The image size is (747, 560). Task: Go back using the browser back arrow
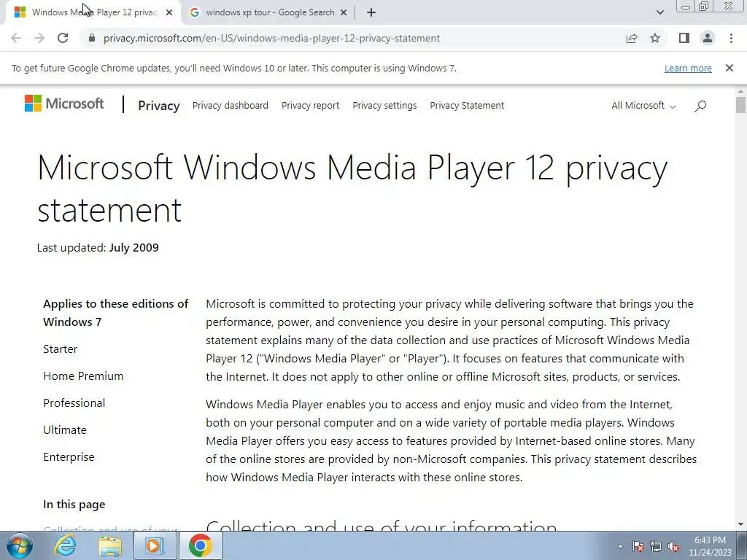pyautogui.click(x=16, y=38)
